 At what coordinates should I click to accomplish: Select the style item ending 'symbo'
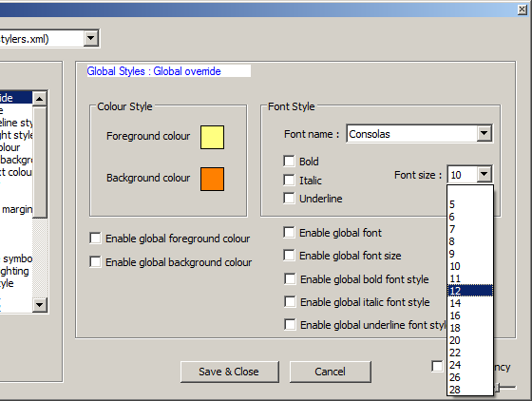(16, 258)
